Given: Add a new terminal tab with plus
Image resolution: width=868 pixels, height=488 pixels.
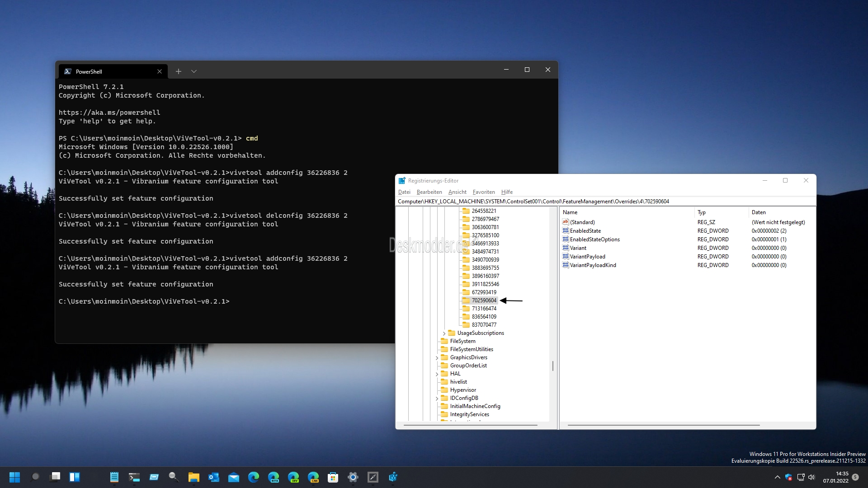Looking at the screenshot, I should [x=179, y=71].
